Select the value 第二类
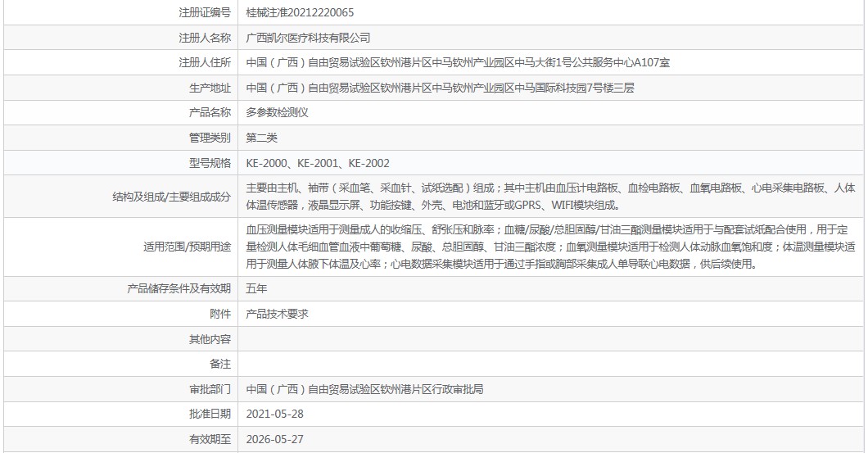The width and height of the screenshot is (868, 453). point(262,138)
